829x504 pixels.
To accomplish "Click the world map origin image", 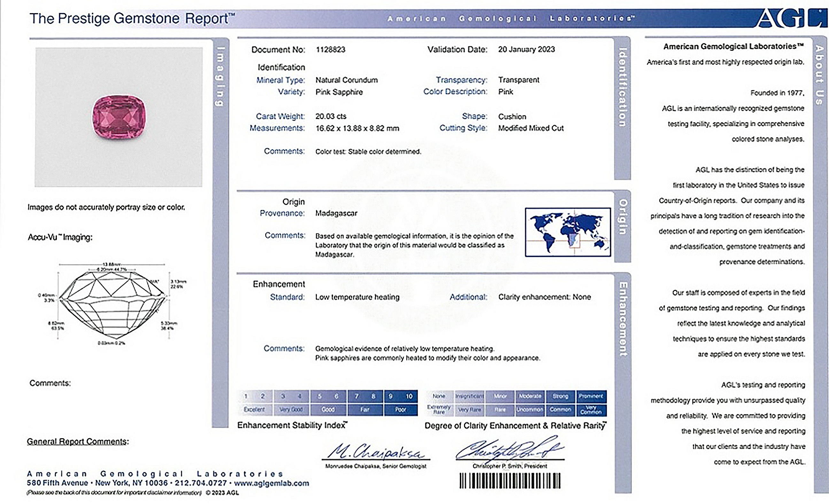I will click(x=568, y=232).
